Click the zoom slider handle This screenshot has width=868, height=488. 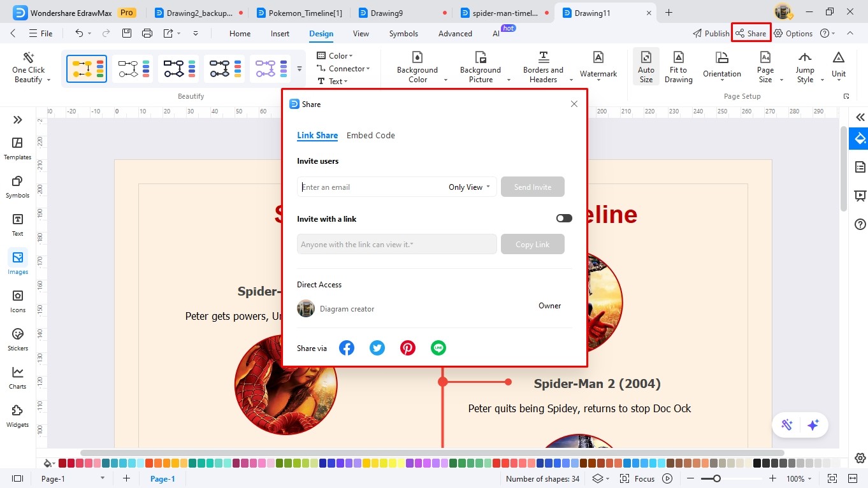click(717, 478)
